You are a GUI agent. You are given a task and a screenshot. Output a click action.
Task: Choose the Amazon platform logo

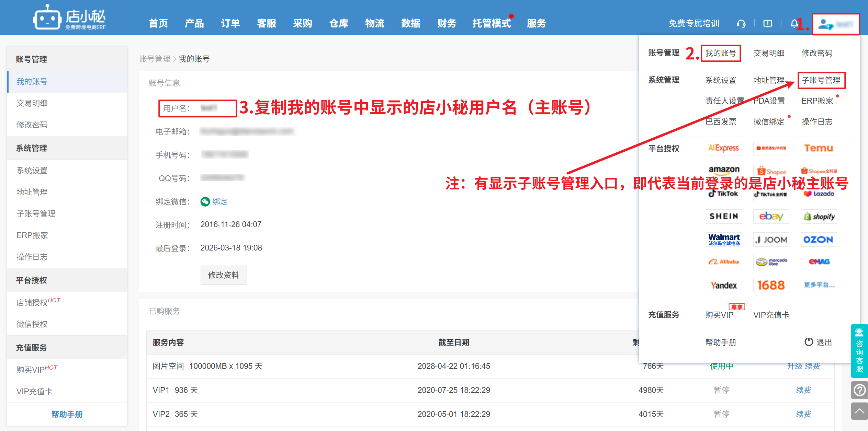tap(723, 170)
